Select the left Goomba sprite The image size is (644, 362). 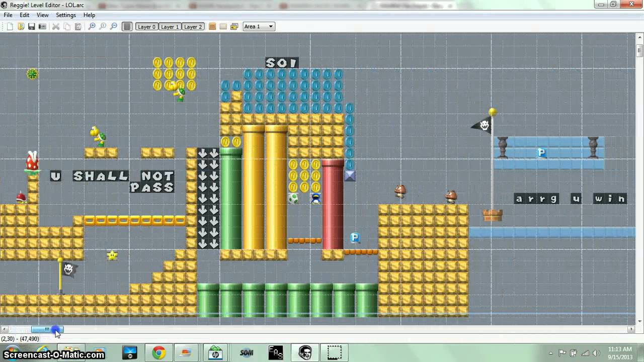(x=400, y=191)
